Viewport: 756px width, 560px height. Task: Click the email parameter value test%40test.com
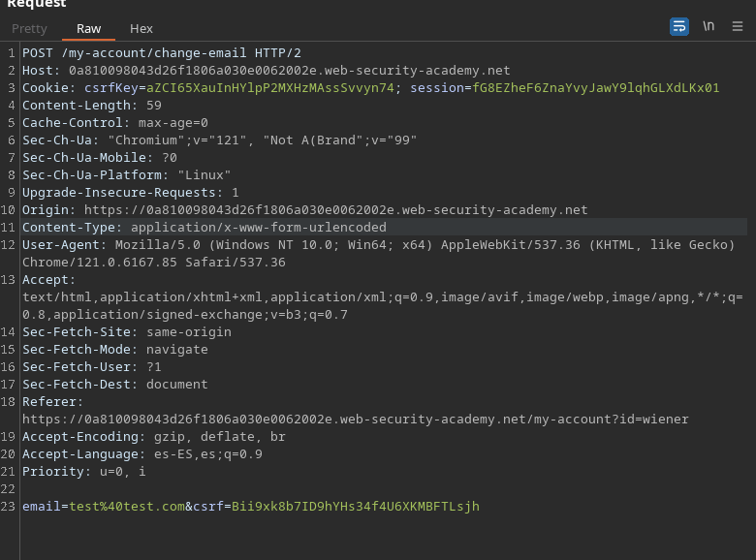126,507
